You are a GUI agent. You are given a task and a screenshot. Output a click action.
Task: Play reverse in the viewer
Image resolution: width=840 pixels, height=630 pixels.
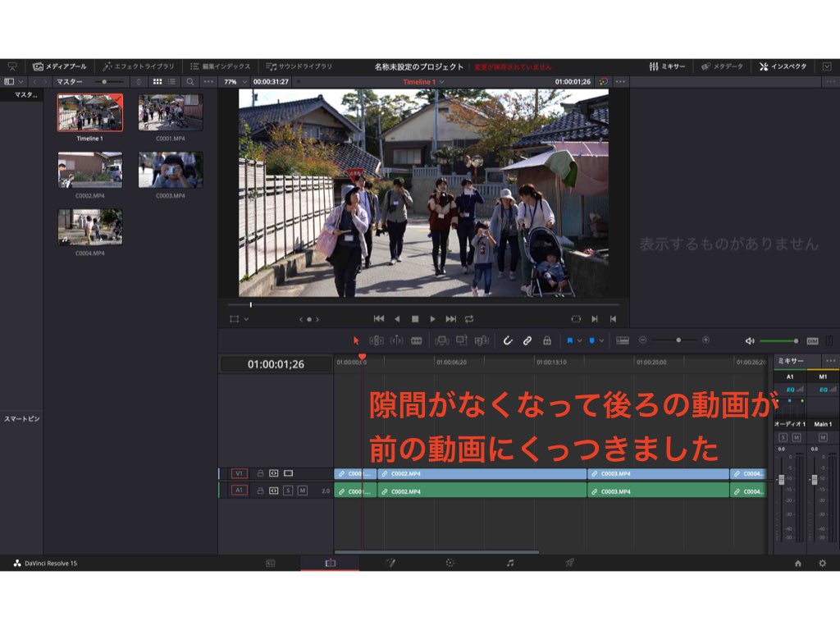pyautogui.click(x=397, y=319)
